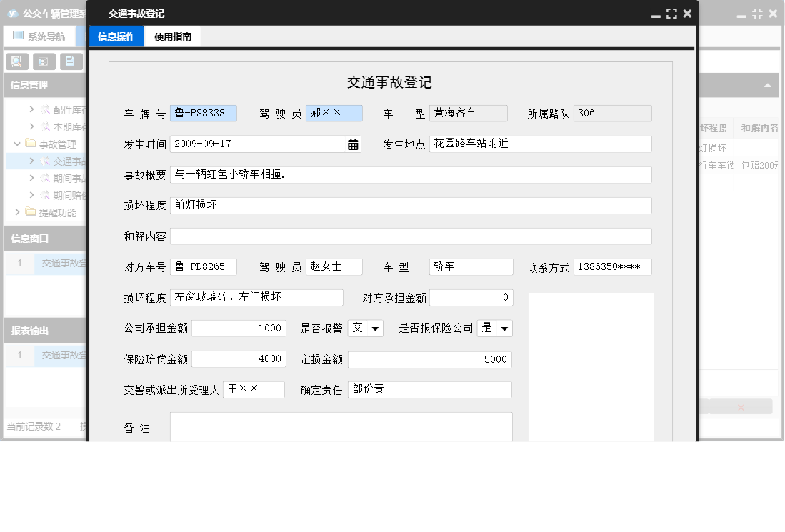Click the document toolbar icon
785x532 pixels.
coord(70,61)
